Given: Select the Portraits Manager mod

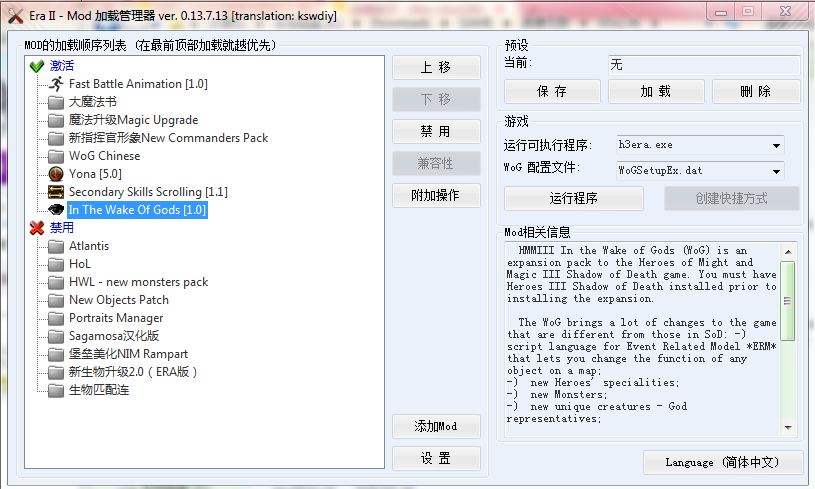Looking at the screenshot, I should pos(116,318).
